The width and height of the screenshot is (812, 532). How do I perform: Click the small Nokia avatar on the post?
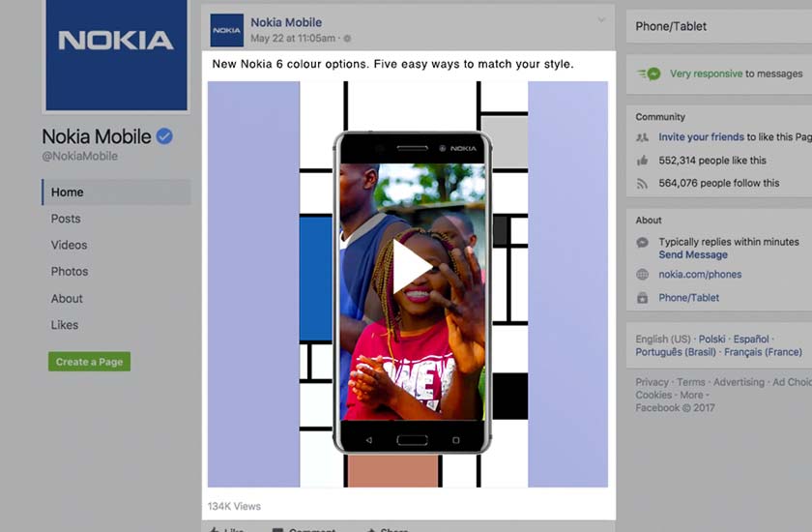point(227,30)
